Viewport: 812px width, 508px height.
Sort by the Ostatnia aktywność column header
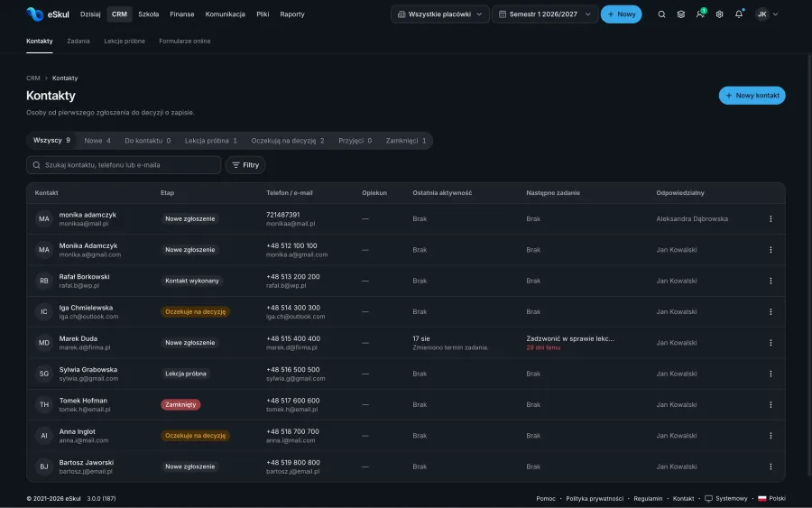click(x=442, y=192)
